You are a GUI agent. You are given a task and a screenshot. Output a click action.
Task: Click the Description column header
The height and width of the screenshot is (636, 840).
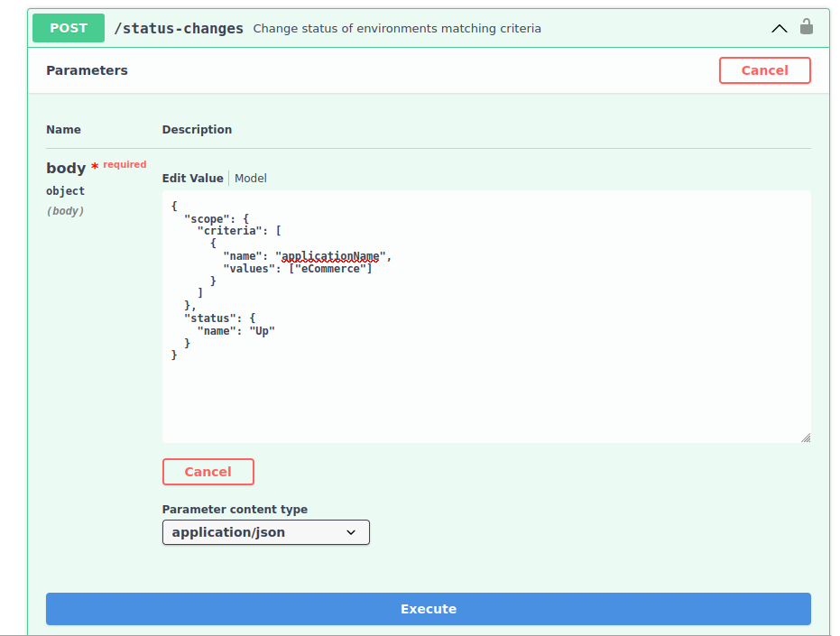197,130
